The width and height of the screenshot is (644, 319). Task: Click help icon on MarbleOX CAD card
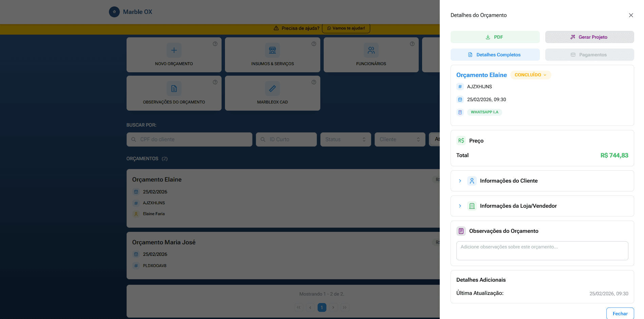click(x=314, y=82)
